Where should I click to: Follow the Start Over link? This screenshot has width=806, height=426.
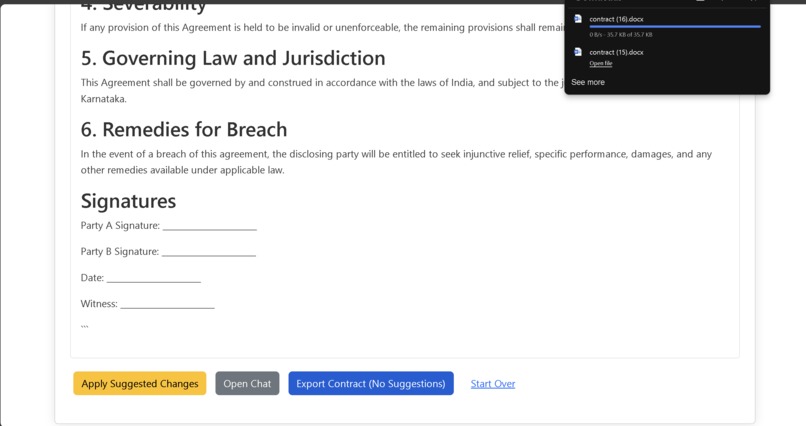(492, 384)
